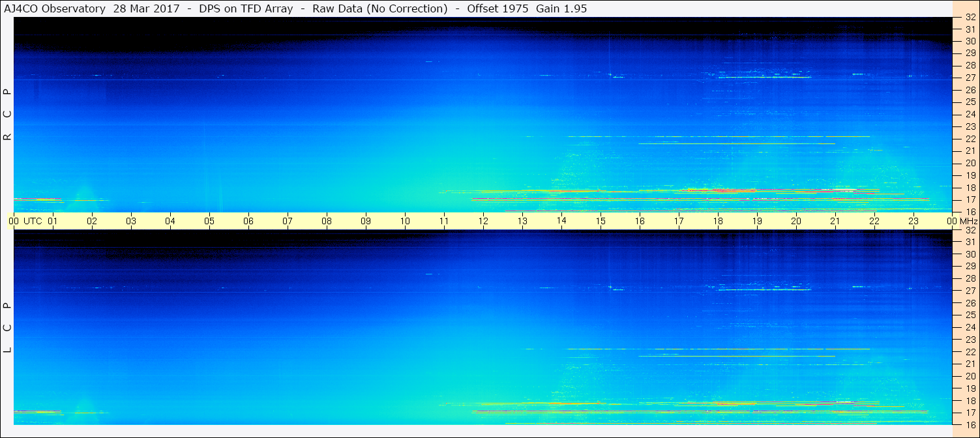The image size is (980, 438).
Task: Click the 19 frequency tick in LCP panel
Action: point(970,388)
